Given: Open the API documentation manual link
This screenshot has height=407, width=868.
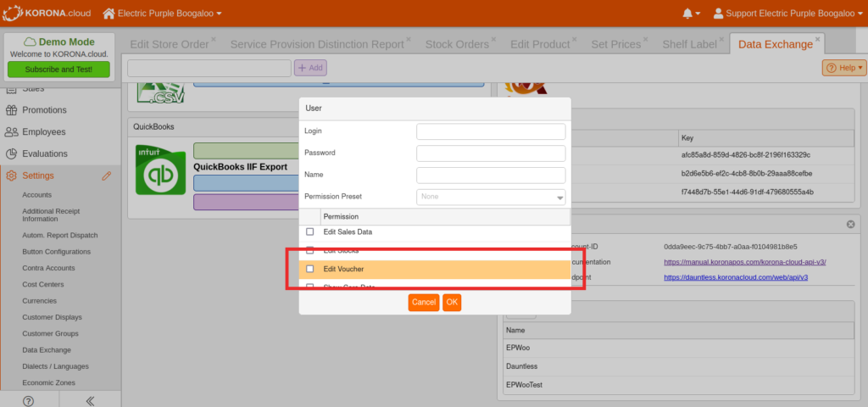Looking at the screenshot, I should pos(745,262).
